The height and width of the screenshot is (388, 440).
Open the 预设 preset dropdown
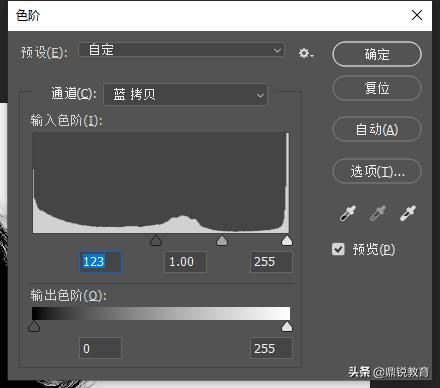click(182, 50)
